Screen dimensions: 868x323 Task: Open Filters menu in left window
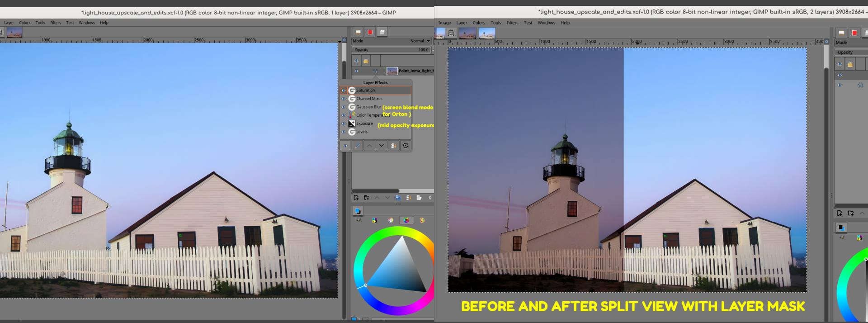[x=56, y=23]
